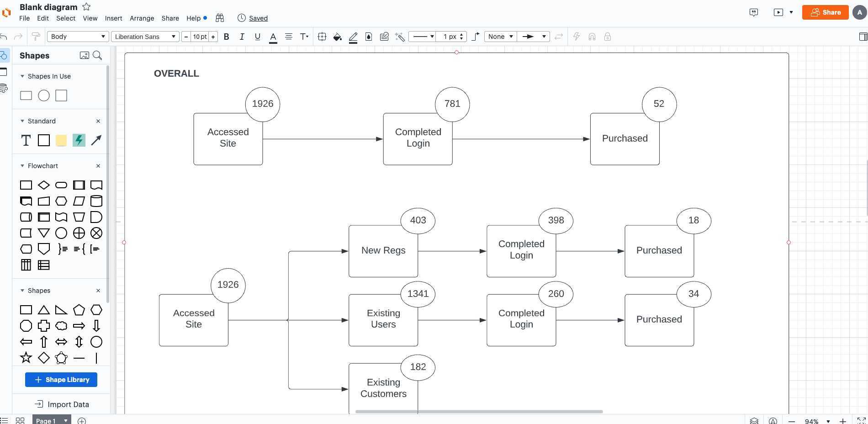868x424 pixels.
Task: Click the orange Share button
Action: click(825, 12)
